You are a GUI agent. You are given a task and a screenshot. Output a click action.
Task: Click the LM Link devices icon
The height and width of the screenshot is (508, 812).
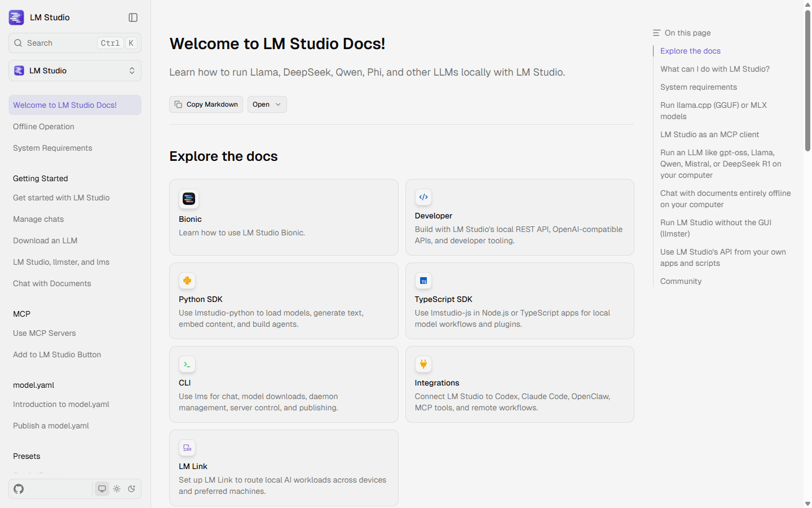[187, 448]
